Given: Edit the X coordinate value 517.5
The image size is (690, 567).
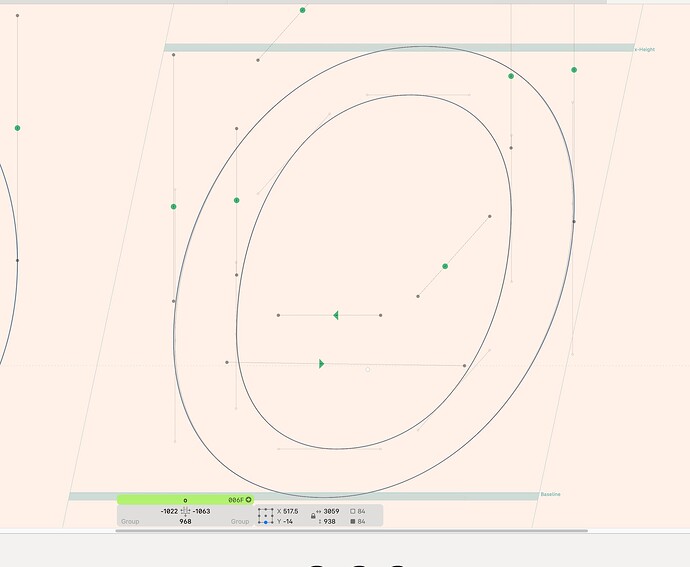Looking at the screenshot, I should pyautogui.click(x=291, y=511).
